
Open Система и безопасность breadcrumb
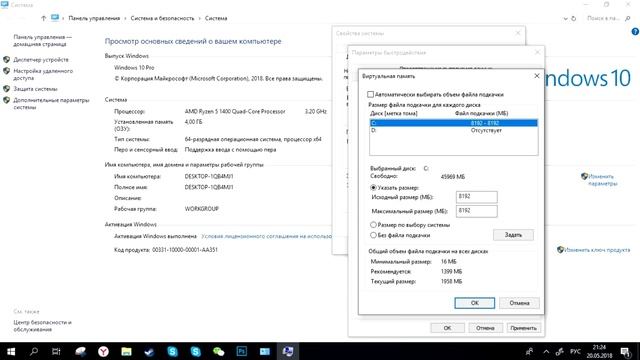pyautogui.click(x=162, y=18)
